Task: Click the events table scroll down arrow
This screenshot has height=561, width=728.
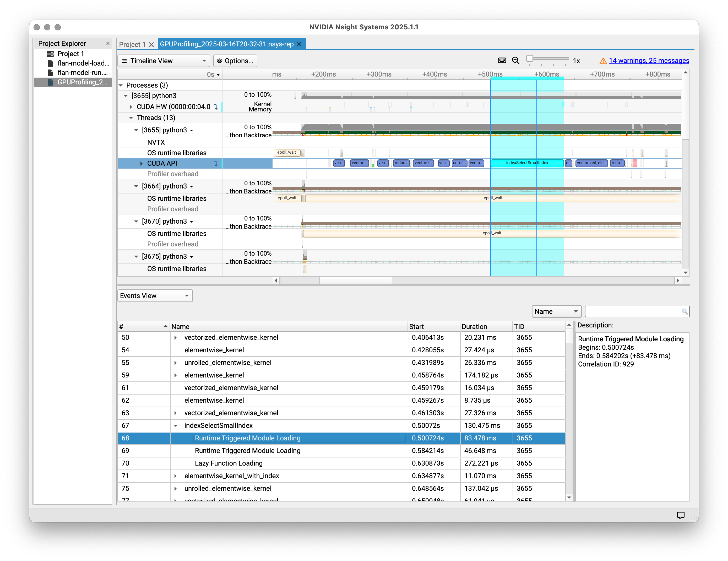Action: pyautogui.click(x=569, y=498)
